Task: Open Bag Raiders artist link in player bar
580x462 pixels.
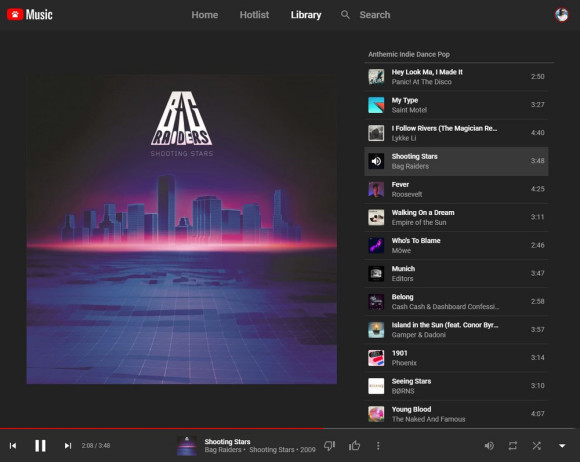Action: point(223,450)
